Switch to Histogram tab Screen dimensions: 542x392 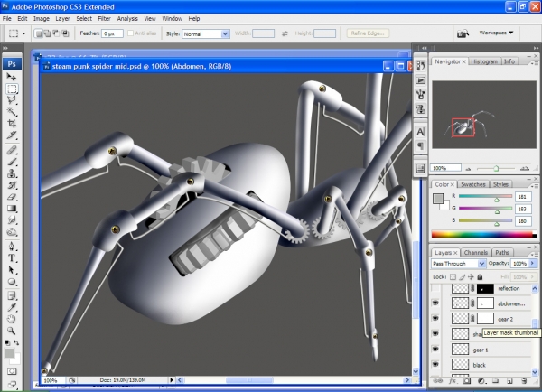pos(484,61)
